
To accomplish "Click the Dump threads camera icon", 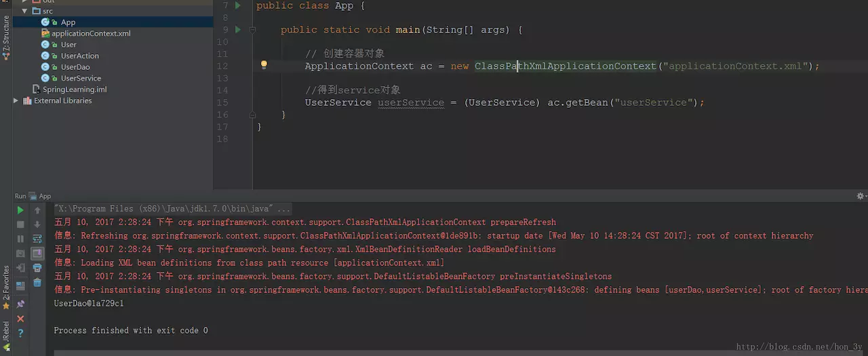I will pyautogui.click(x=20, y=254).
